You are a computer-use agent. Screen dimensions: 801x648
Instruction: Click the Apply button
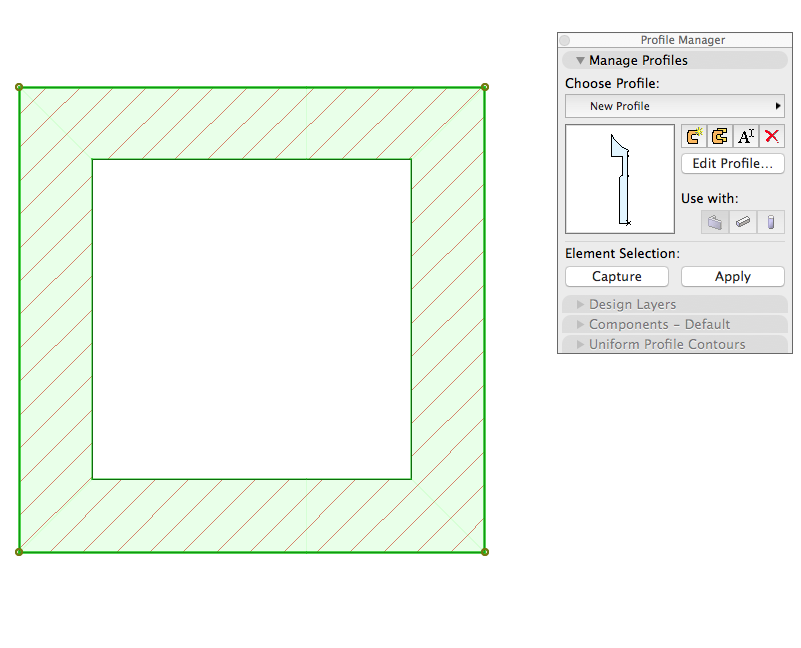click(x=733, y=276)
